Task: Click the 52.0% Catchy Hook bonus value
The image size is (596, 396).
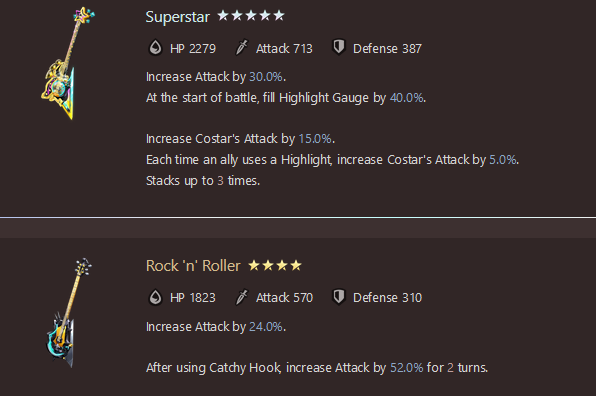Action: pos(406,367)
